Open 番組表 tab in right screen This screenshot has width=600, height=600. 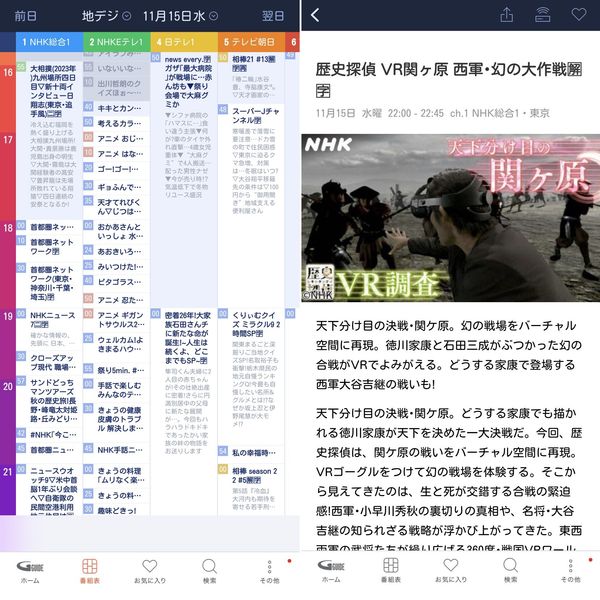391,571
